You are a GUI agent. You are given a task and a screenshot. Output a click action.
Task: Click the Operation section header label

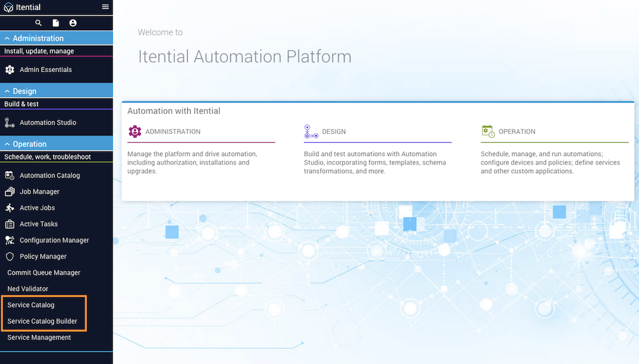[x=29, y=144]
